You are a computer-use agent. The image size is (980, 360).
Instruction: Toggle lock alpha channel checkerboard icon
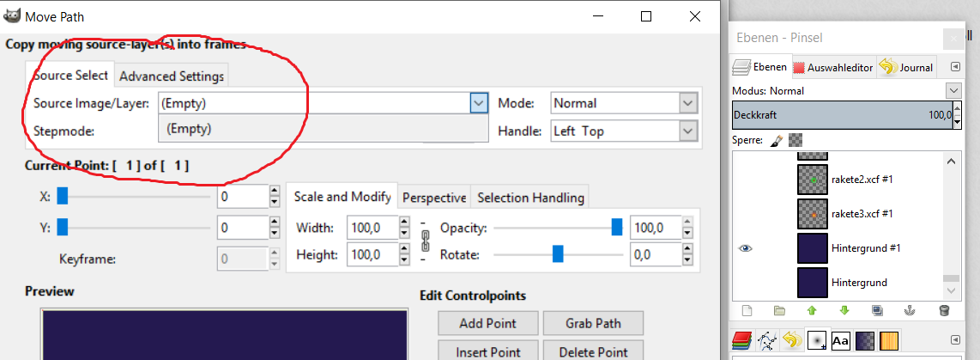coord(795,140)
